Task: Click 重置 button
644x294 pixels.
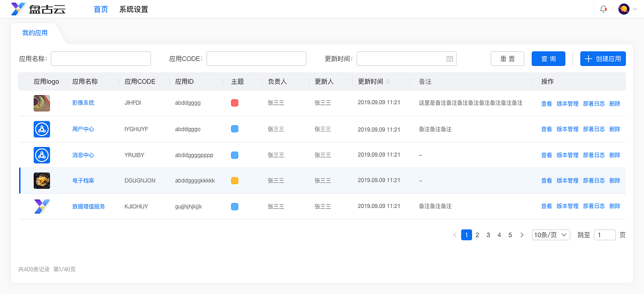Action: click(x=507, y=59)
